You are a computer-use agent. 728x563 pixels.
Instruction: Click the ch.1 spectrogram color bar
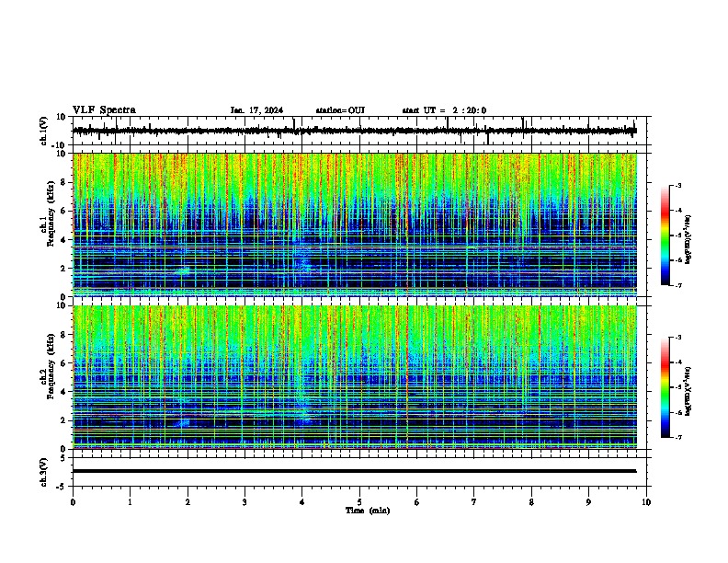[x=665, y=236]
